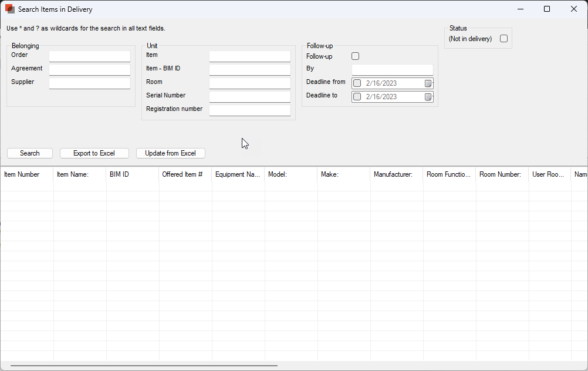Sort by the Item Number column header
The height and width of the screenshot is (371, 588).
click(26, 174)
